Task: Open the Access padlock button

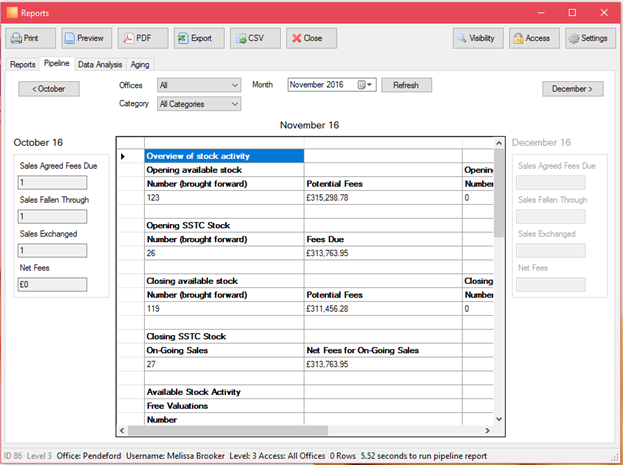Action: coord(534,38)
